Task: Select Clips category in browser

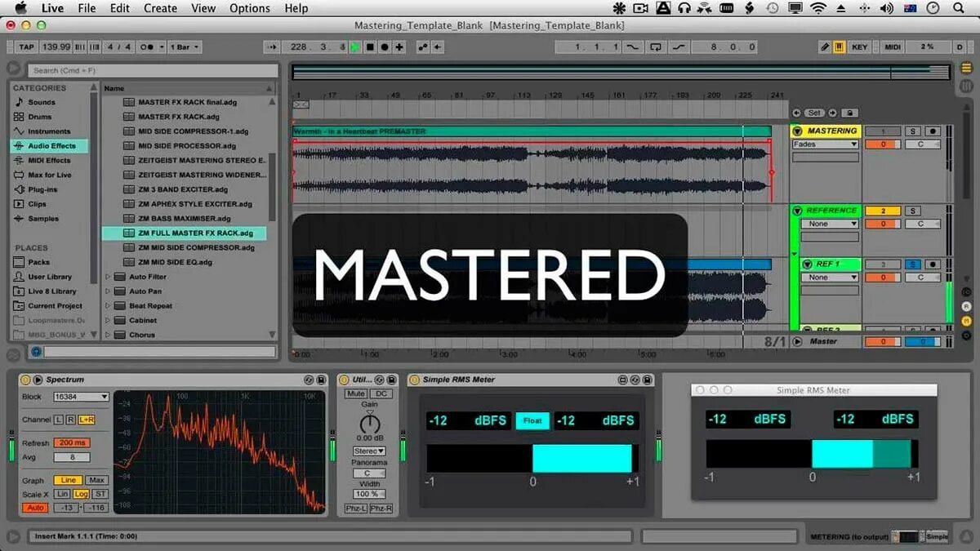Action: tap(37, 204)
